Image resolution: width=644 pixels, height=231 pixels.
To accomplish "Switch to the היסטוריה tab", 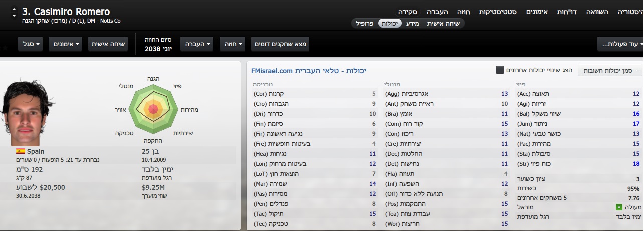I will [629, 11].
